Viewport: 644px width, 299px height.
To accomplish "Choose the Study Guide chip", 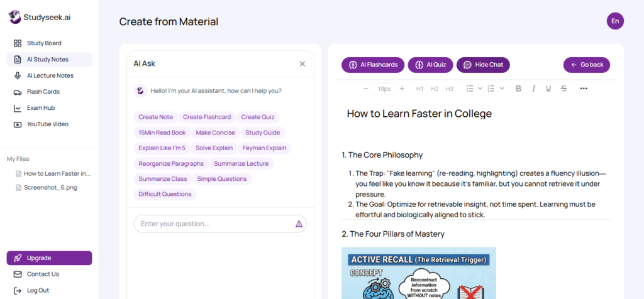I will [263, 133].
